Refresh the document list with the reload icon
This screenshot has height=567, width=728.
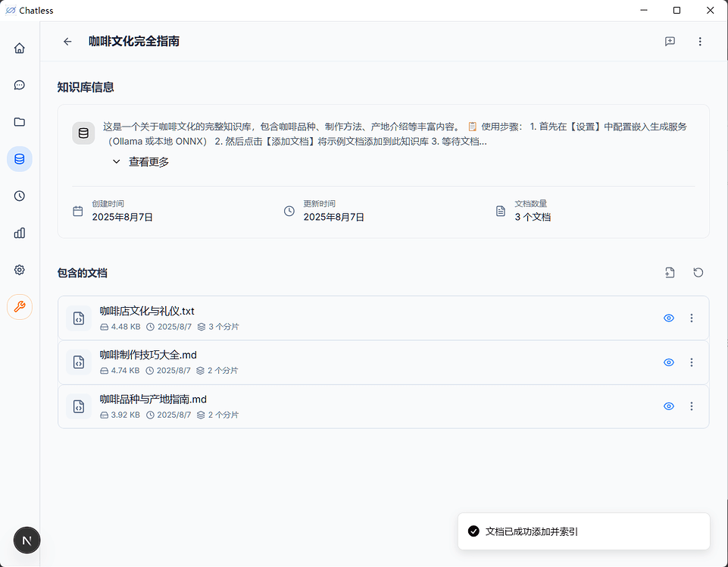698,273
